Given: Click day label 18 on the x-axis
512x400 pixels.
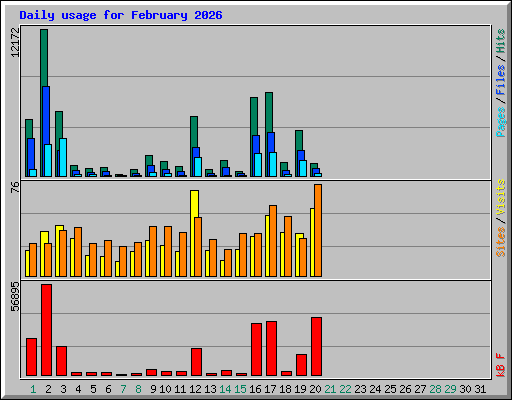Looking at the screenshot, I should [x=285, y=389].
